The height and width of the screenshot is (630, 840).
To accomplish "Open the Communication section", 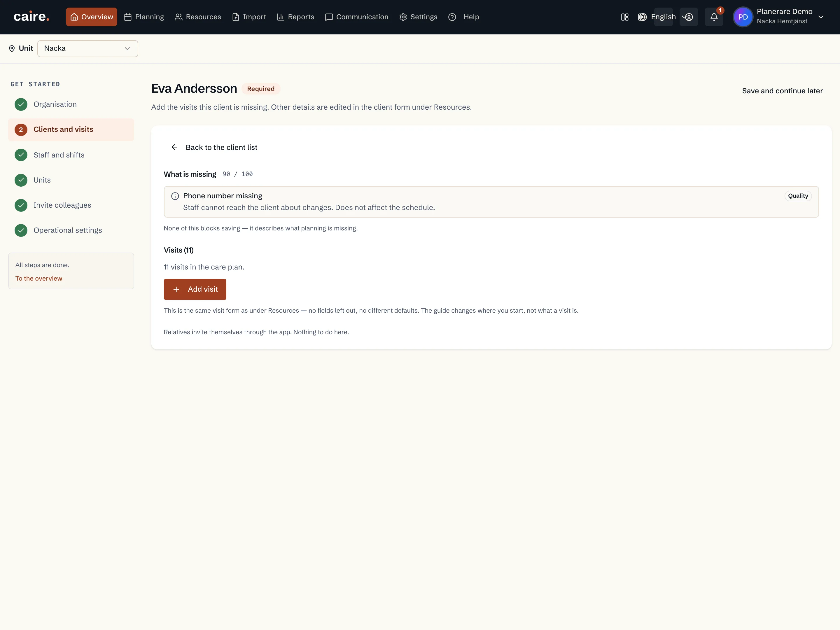I will 357,17.
